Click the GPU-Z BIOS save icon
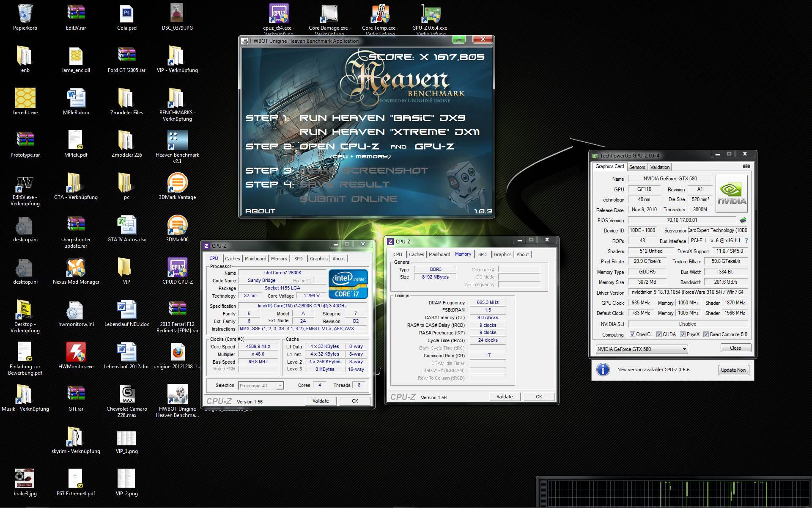 tap(743, 220)
